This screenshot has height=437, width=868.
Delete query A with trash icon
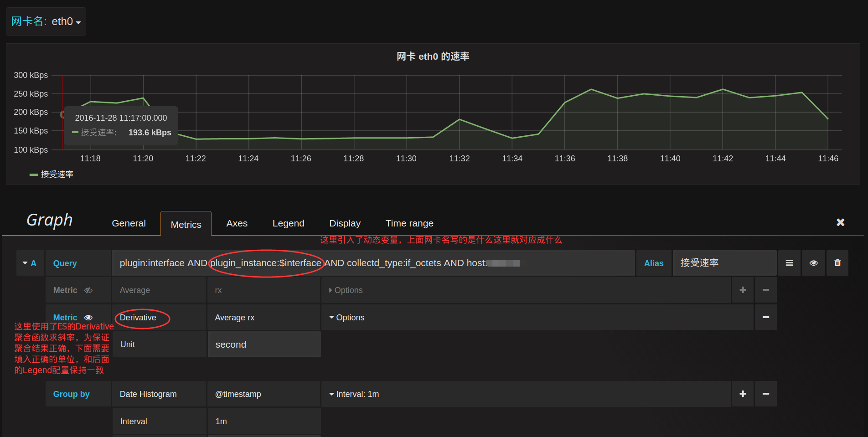837,263
